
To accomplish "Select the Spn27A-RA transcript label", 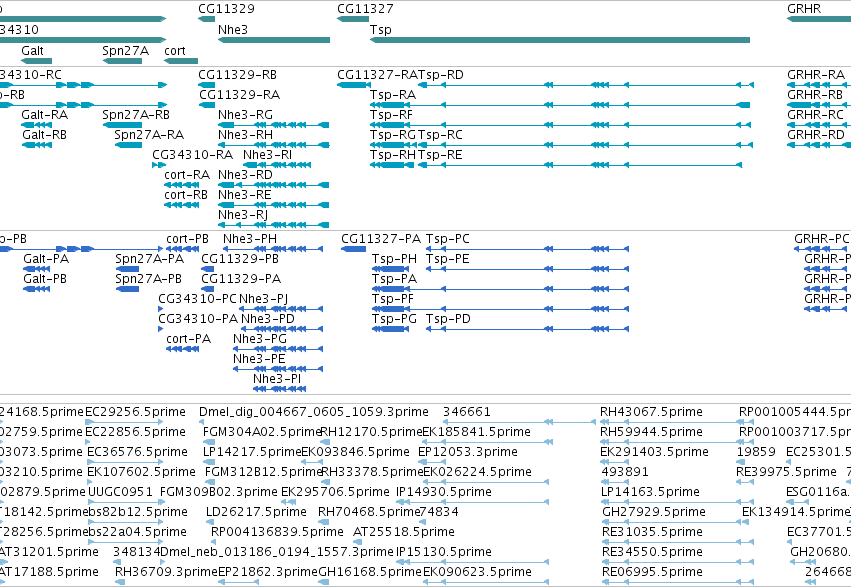I will tap(149, 135).
